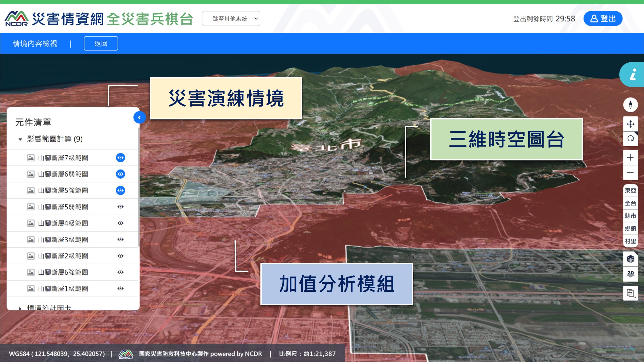Click the 元件清單 panel scrollbar
Viewport: 644px width, 362px height.
tap(138, 187)
